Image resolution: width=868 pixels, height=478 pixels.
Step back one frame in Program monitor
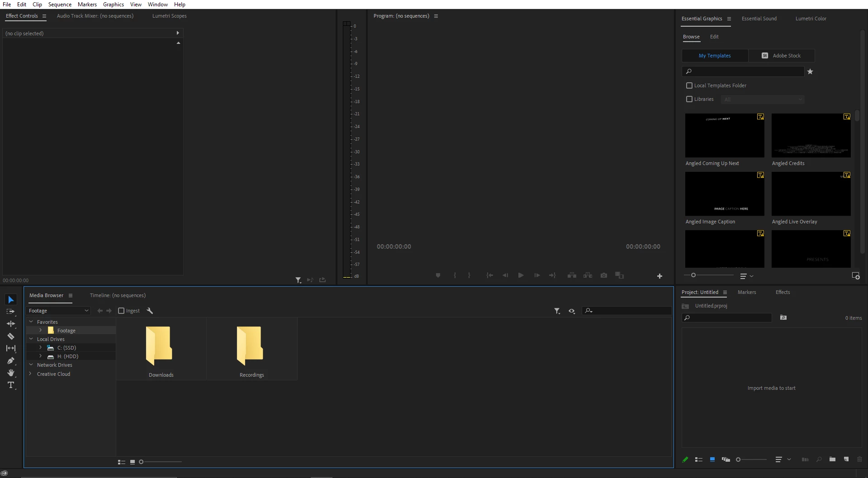click(x=505, y=275)
